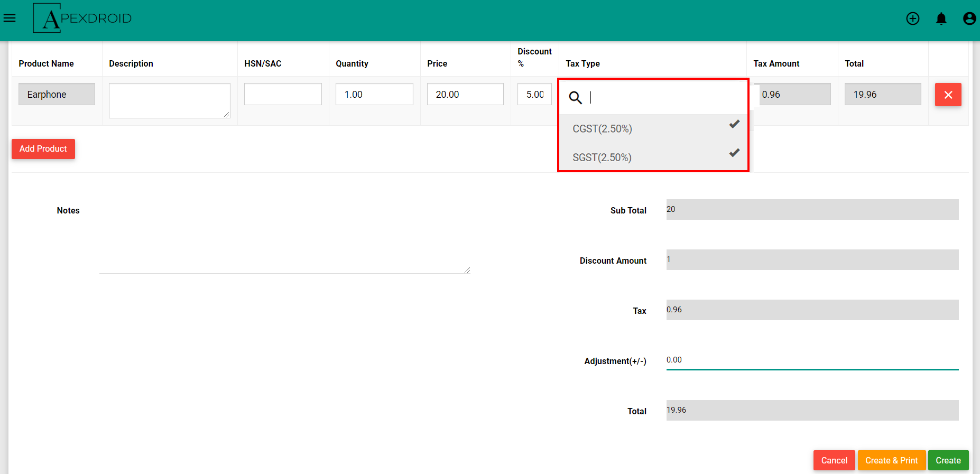Toggle the SGST(2.50%) tax option
980x474 pixels.
coord(653,157)
